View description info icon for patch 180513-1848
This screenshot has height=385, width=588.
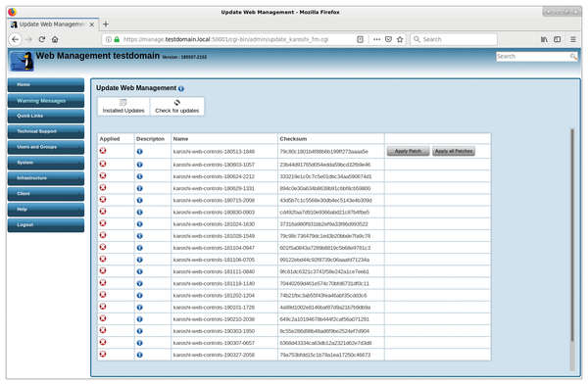pyautogui.click(x=139, y=152)
